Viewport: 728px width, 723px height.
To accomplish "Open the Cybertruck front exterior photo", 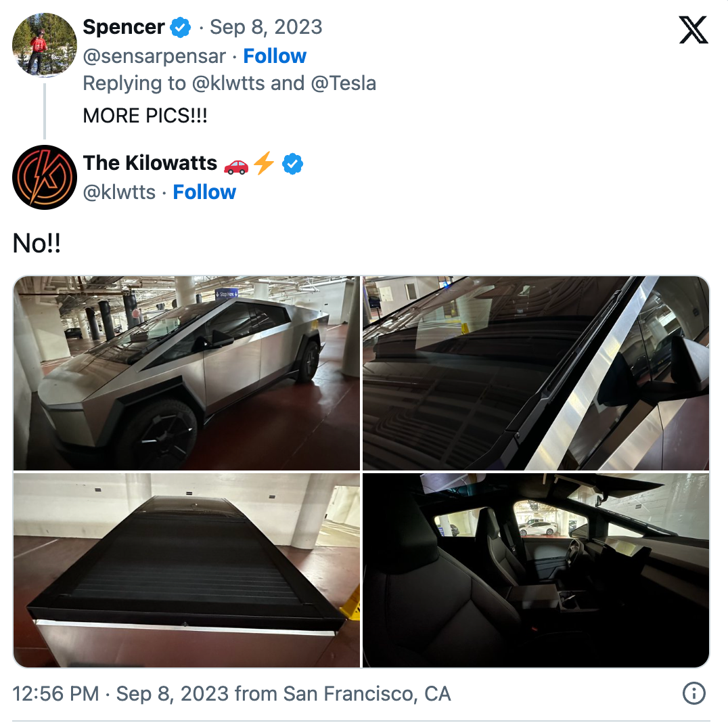I will (x=187, y=373).
